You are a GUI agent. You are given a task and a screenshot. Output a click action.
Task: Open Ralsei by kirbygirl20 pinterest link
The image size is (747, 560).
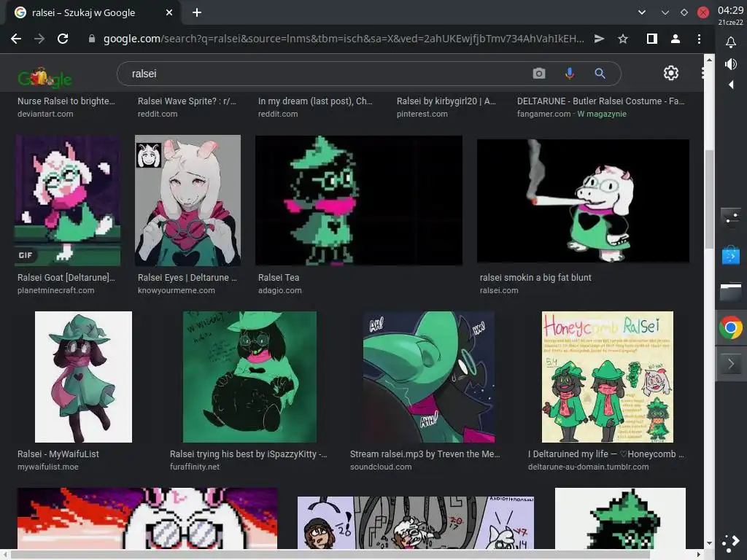point(446,101)
